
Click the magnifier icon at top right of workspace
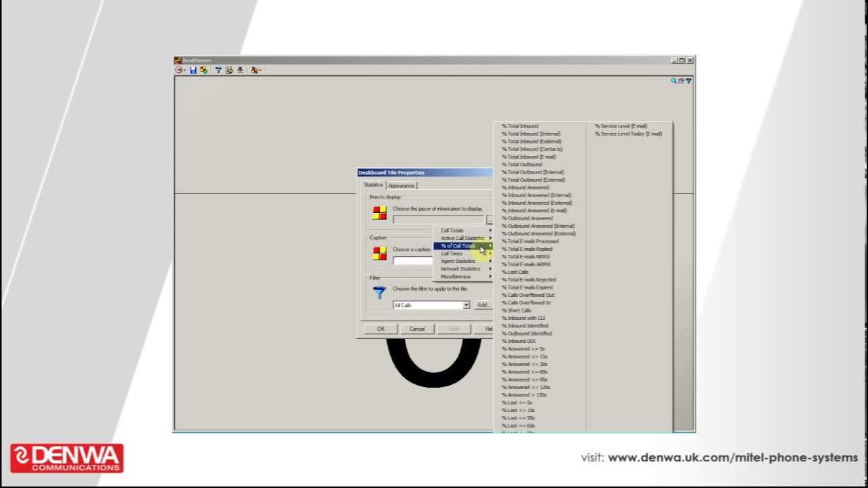pyautogui.click(x=674, y=81)
